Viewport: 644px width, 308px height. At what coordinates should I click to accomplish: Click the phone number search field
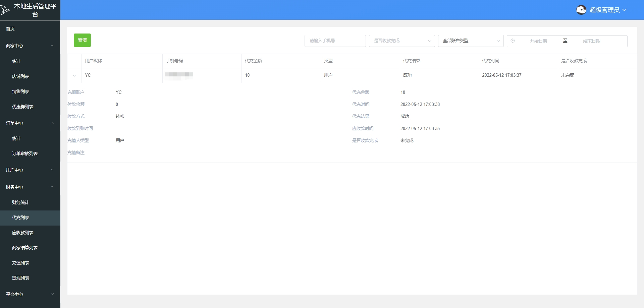point(335,41)
